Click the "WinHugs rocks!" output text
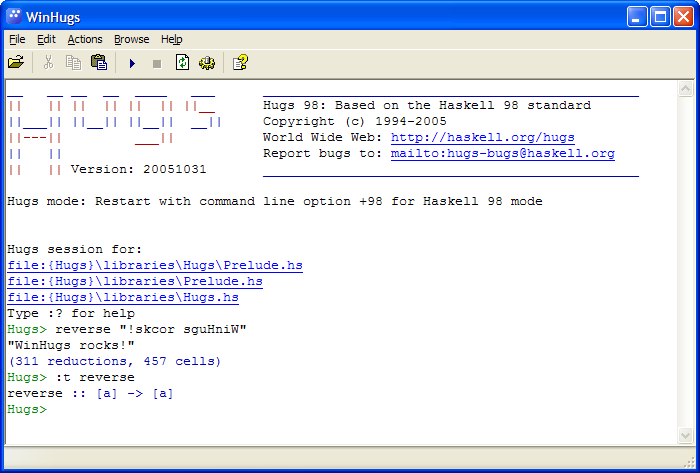 (x=71, y=345)
